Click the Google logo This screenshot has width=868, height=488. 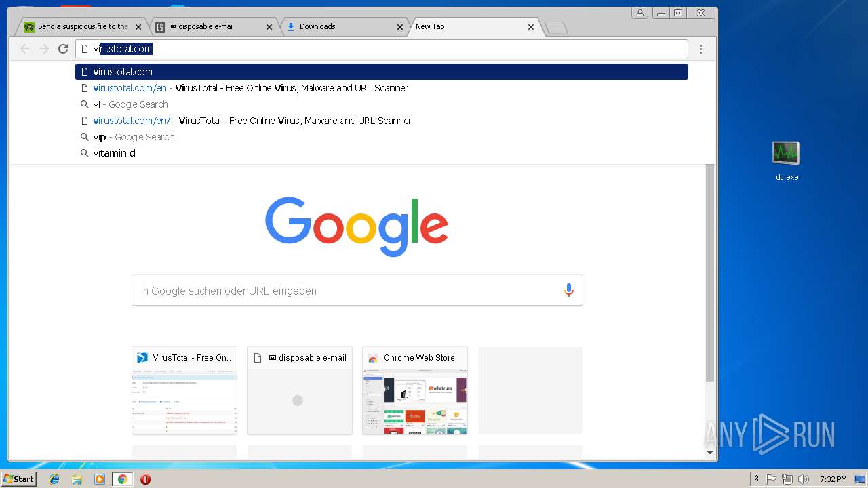[x=357, y=226]
